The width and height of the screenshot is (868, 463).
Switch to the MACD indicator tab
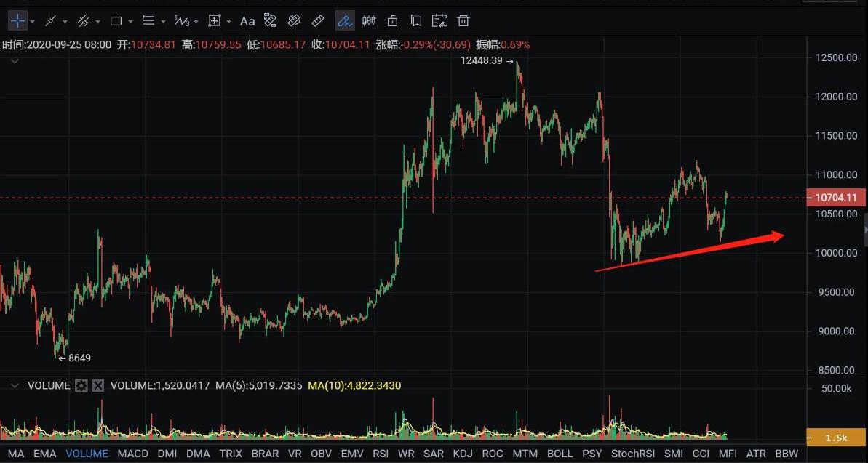[x=132, y=454]
